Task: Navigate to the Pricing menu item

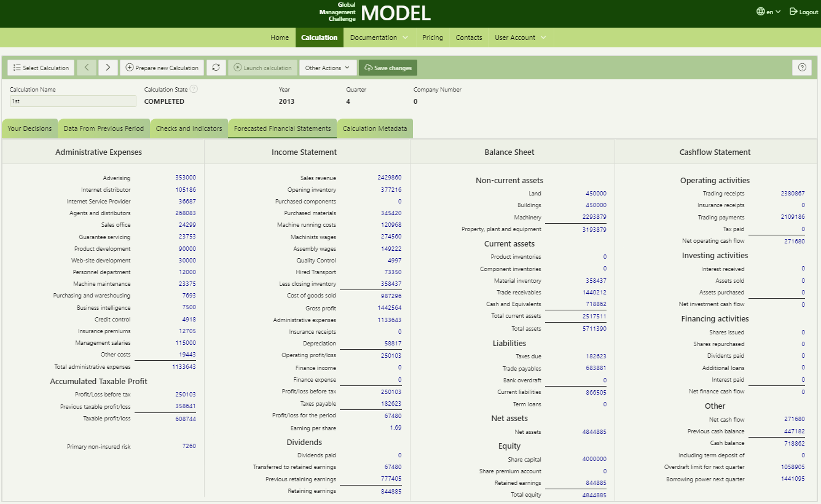Action: [x=432, y=37]
